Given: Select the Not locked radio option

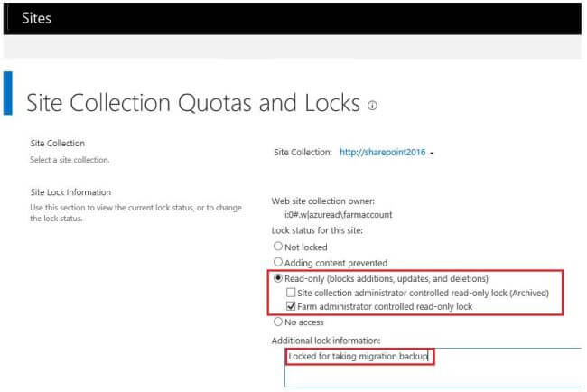Looking at the screenshot, I should 277,247.
